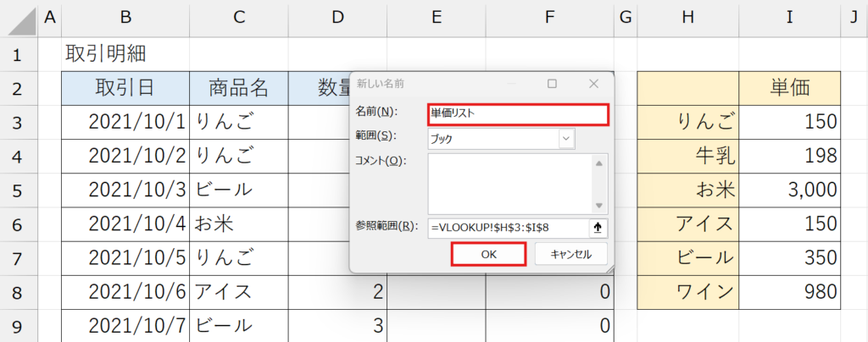868x342 pixels.
Task: Select row 5 header
Action: pos(19,190)
